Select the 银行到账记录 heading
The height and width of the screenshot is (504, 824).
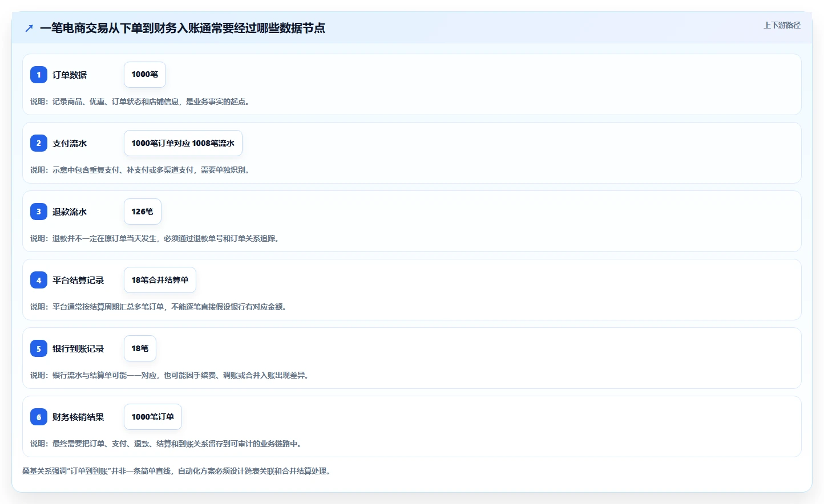click(78, 348)
